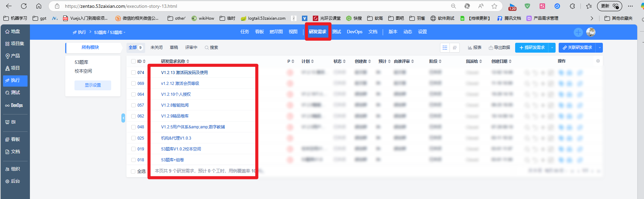Click the browser refresh icon
This screenshot has height=199, width=644.
tap(24, 6)
